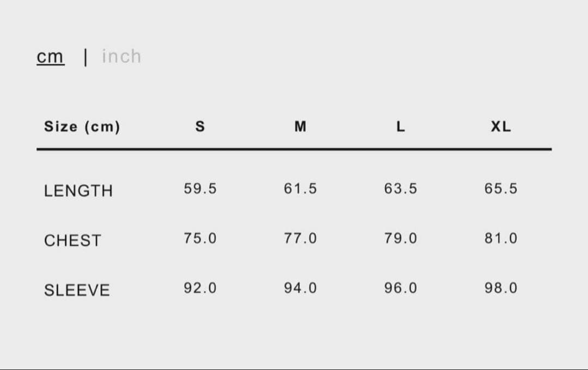Select the XL size column header
The height and width of the screenshot is (370, 588).
(501, 127)
